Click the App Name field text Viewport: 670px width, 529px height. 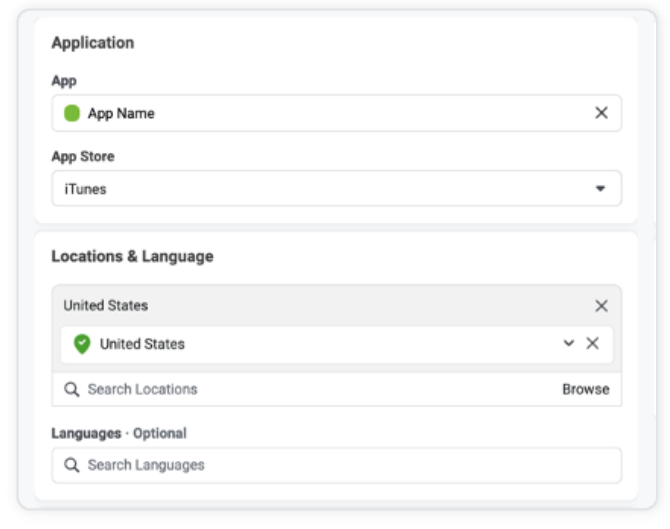(121, 114)
